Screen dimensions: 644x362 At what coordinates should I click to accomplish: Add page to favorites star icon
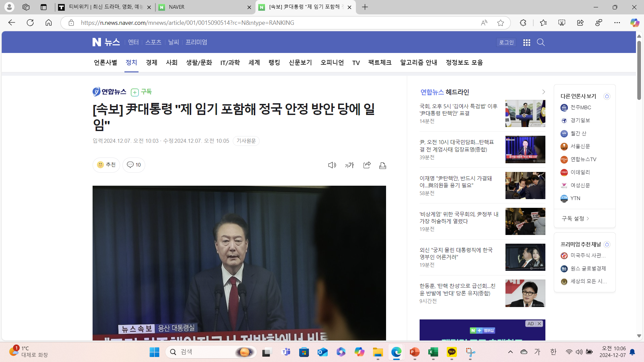pyautogui.click(x=500, y=23)
